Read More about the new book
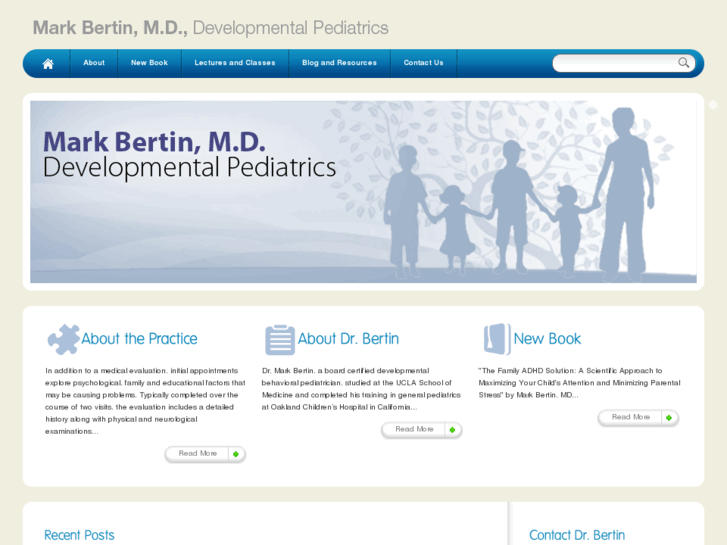Screen dimensions: 727x545 point(638,417)
